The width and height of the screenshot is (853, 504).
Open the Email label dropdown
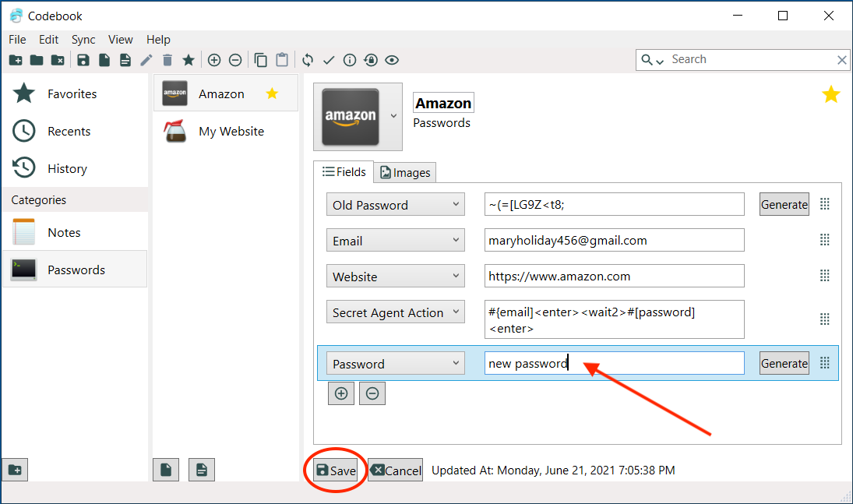click(396, 241)
